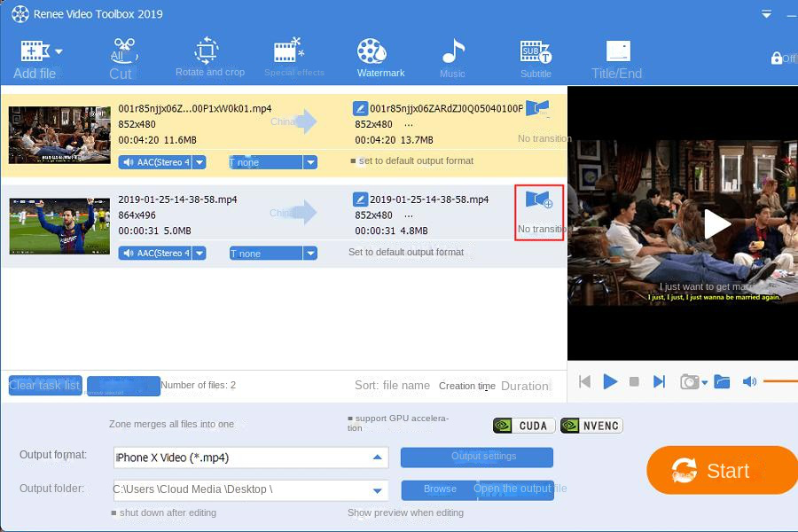Open the Output folder dropdown

click(x=377, y=490)
